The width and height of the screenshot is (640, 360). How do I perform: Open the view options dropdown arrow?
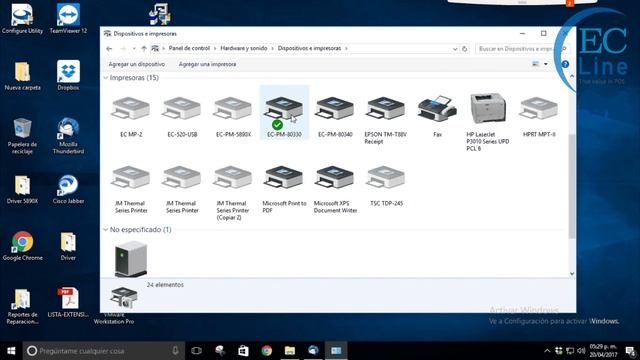click(546, 64)
